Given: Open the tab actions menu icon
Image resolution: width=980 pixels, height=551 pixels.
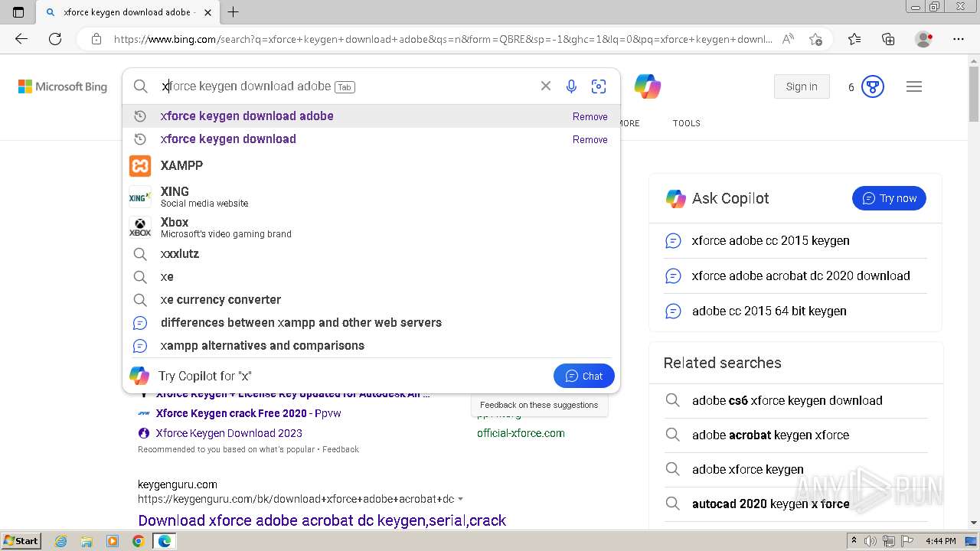Looking at the screenshot, I should tap(18, 12).
